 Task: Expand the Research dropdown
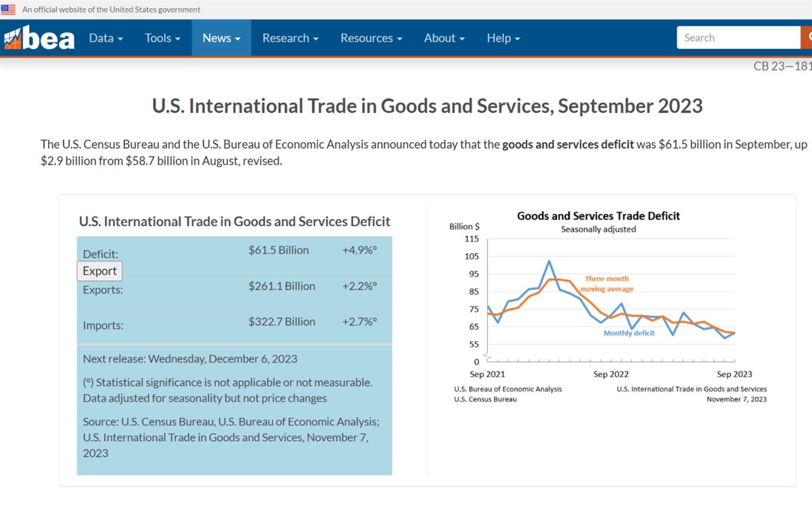[290, 38]
